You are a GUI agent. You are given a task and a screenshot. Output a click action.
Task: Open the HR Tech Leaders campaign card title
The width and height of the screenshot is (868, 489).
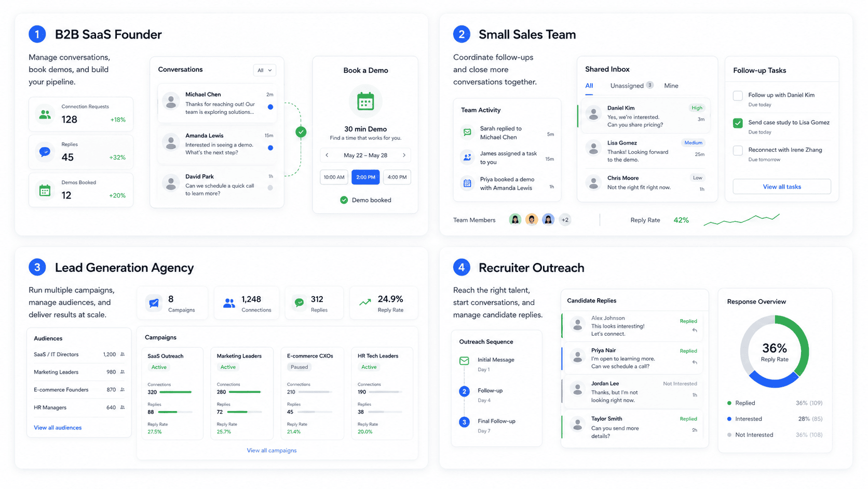[378, 356]
